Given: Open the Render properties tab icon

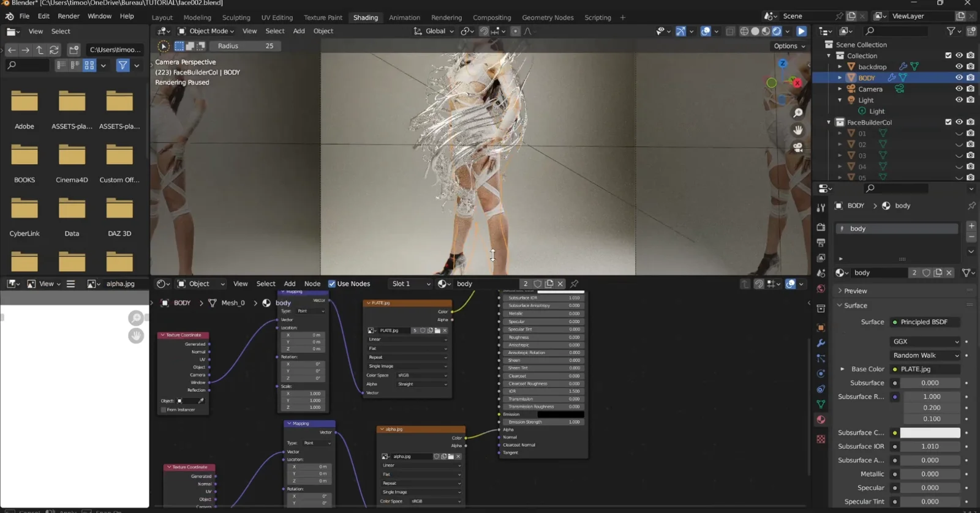Looking at the screenshot, I should [x=821, y=227].
